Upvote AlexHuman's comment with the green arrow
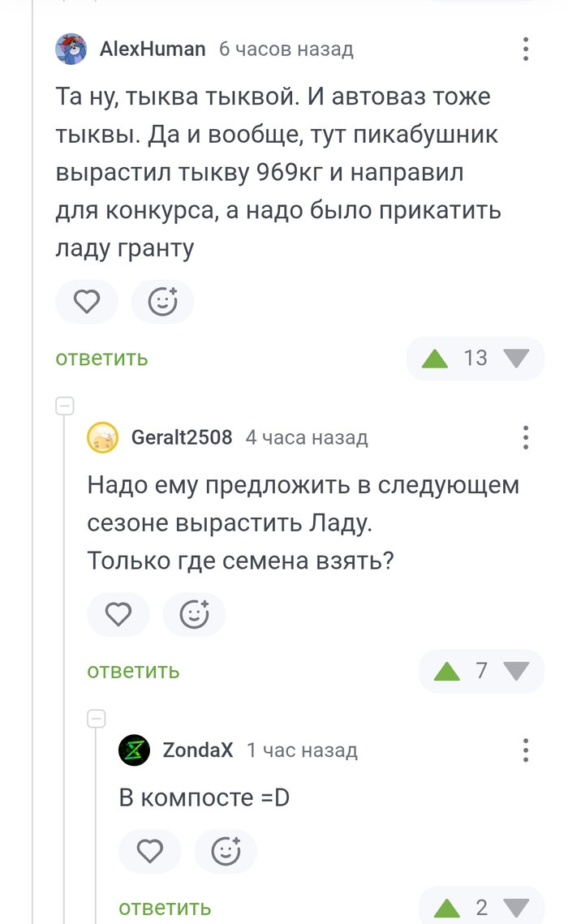This screenshot has height=924, width=568. point(433,358)
